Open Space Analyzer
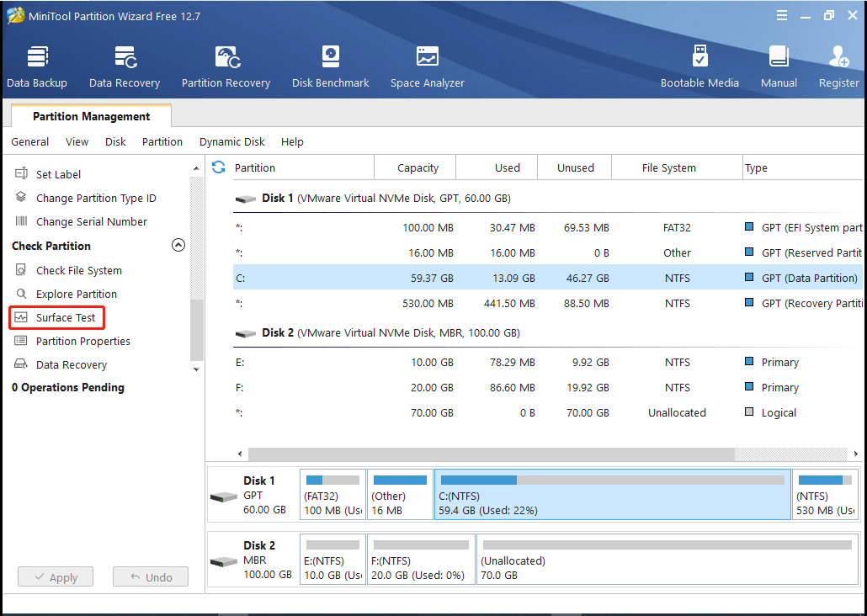 coord(427,67)
